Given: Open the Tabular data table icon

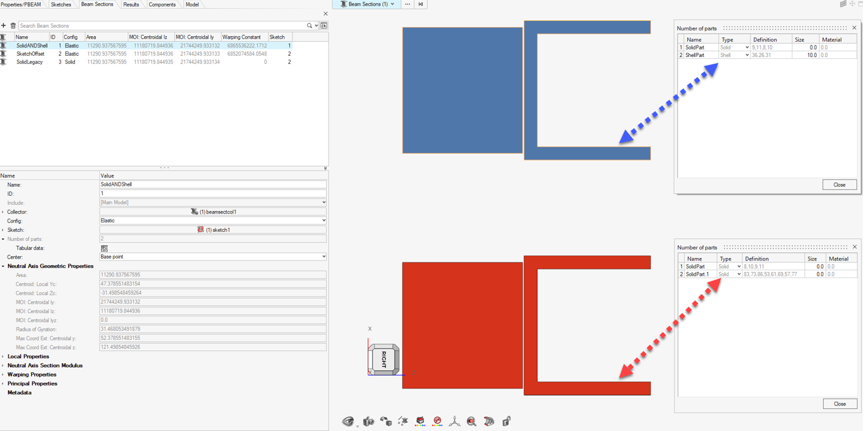Looking at the screenshot, I should tap(104, 248).
